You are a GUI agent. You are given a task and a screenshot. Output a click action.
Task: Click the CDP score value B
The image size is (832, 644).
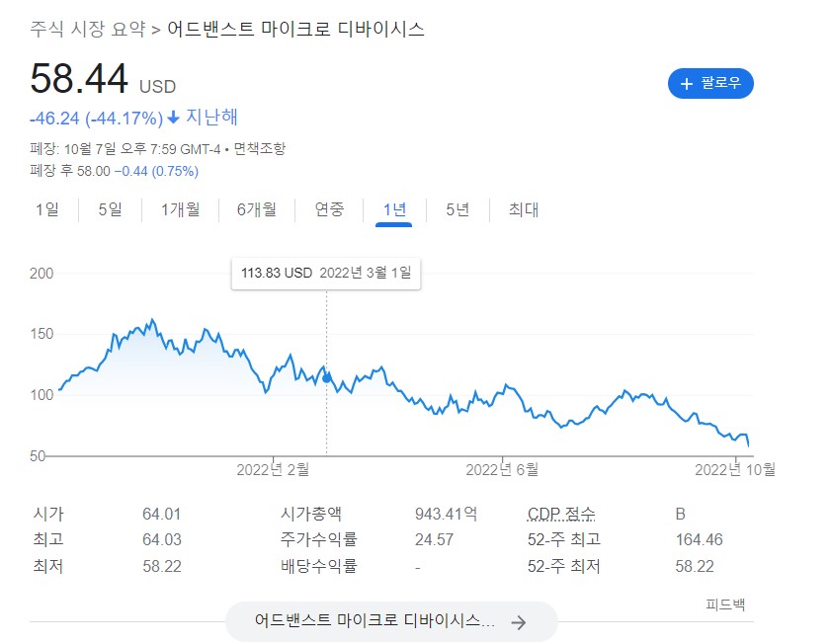coord(680,514)
